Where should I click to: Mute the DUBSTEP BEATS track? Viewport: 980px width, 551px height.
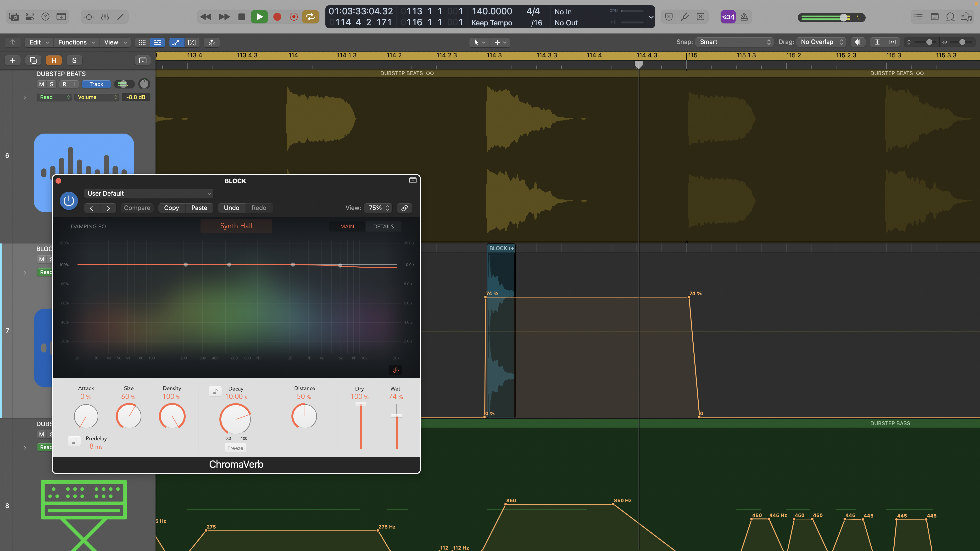[41, 84]
